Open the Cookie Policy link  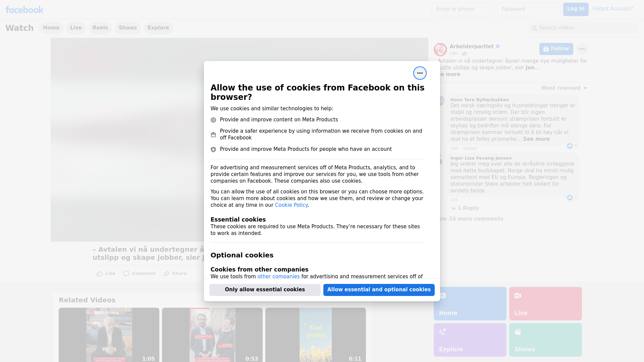point(291,205)
